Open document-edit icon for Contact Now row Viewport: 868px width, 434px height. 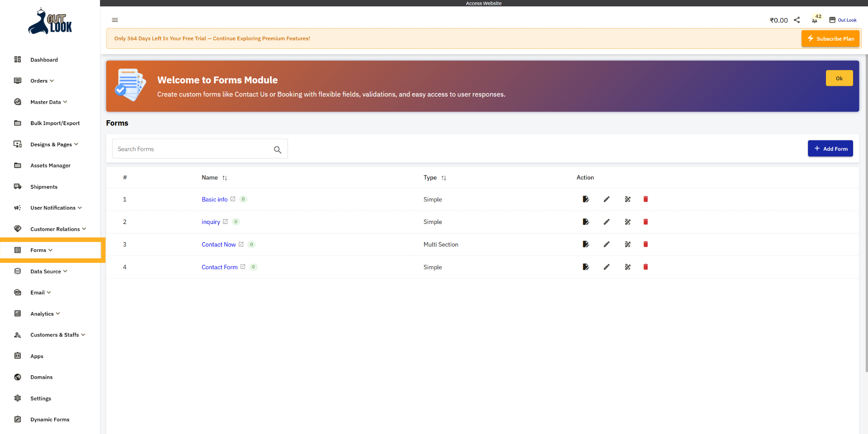tap(585, 244)
